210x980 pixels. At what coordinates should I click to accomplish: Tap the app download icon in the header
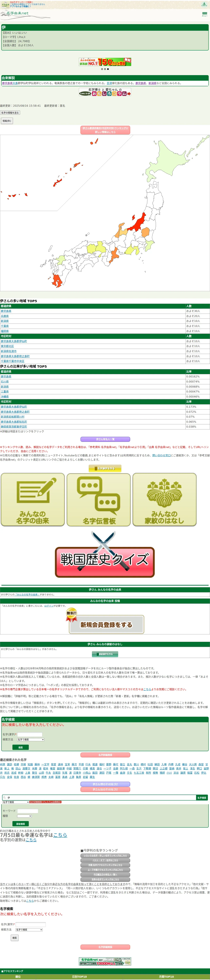click(x=204, y=4)
